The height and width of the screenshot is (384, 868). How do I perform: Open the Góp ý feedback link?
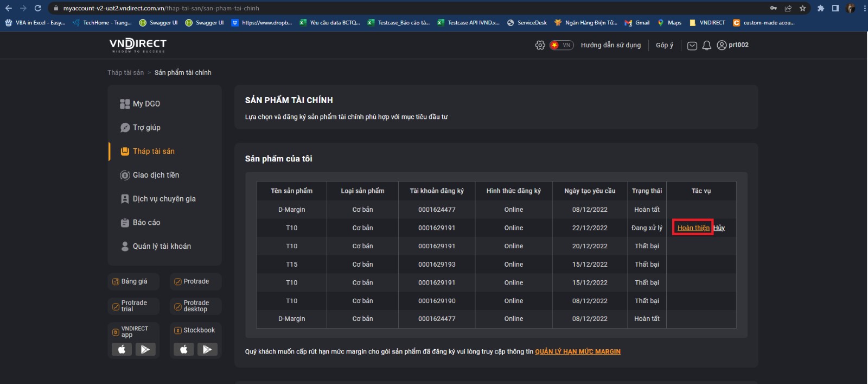(665, 45)
